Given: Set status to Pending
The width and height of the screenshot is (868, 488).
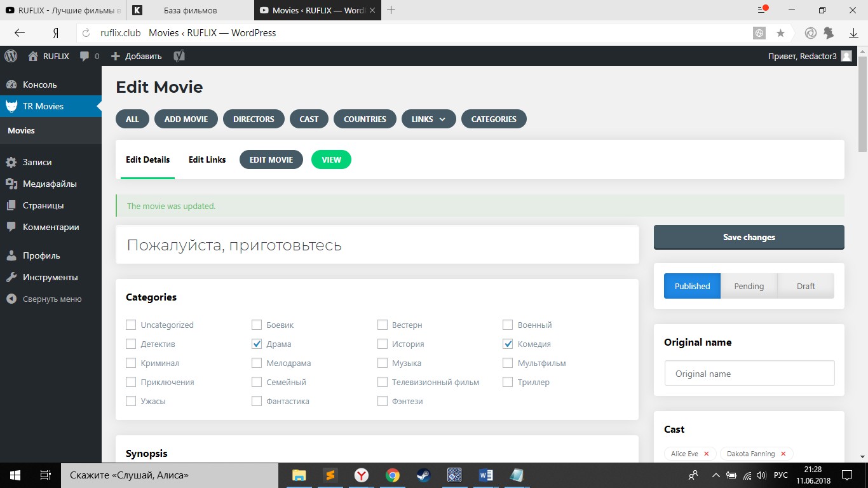Looking at the screenshot, I should click(x=749, y=286).
